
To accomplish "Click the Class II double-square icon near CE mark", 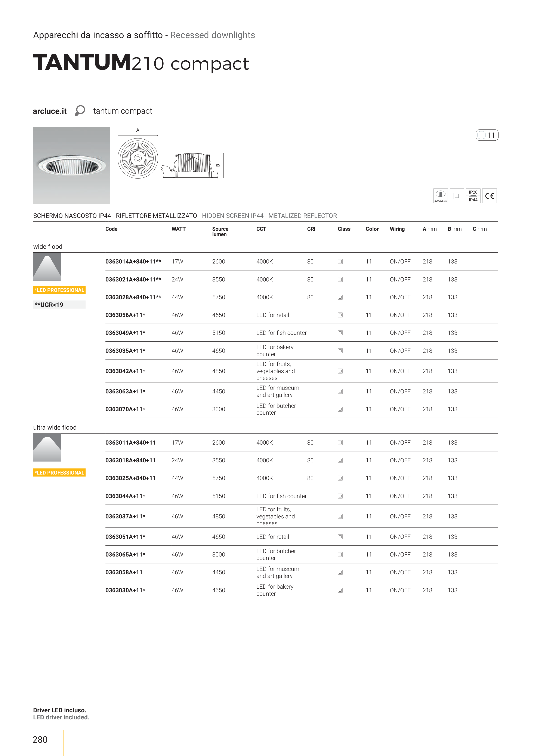I will tap(457, 196).
